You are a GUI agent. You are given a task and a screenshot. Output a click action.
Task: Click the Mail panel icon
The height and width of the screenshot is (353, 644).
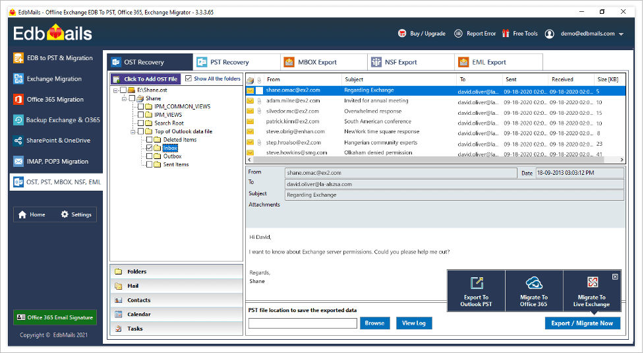pos(119,286)
